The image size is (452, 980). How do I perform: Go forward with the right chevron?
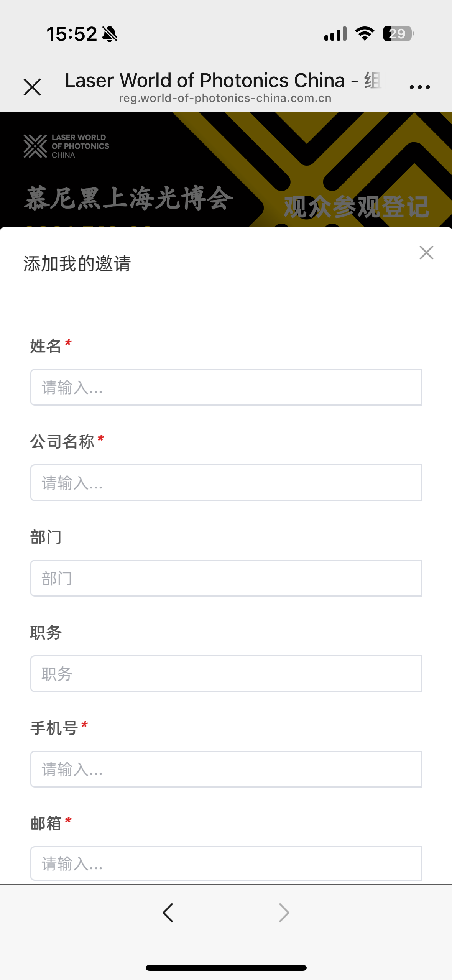[x=284, y=912]
